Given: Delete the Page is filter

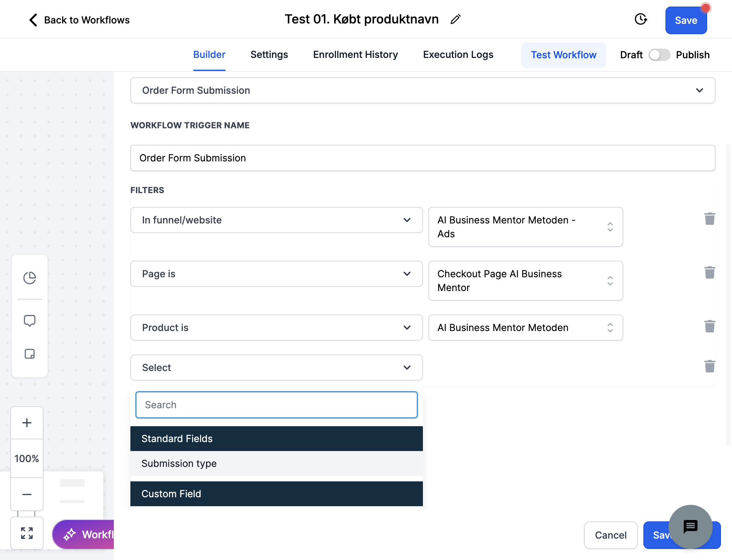Looking at the screenshot, I should 710,272.
